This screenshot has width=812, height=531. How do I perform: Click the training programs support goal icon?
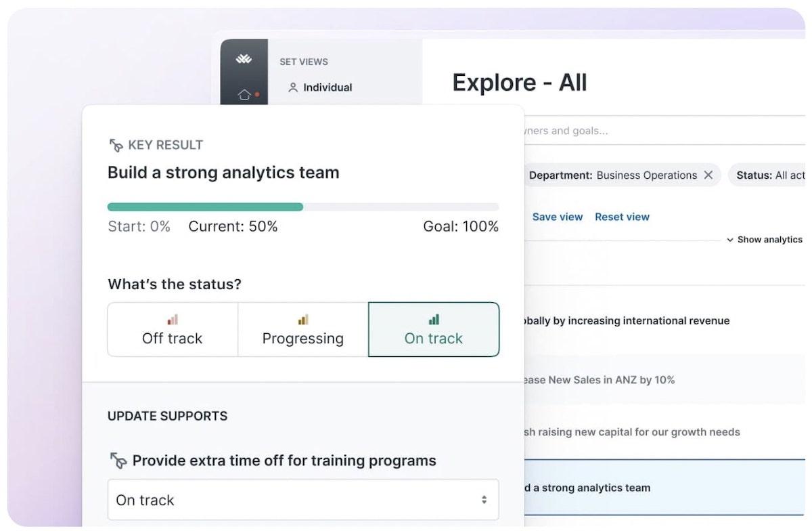click(118, 461)
